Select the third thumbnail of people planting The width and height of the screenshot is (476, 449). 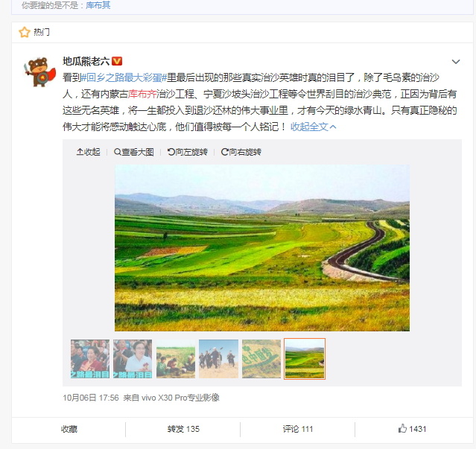tap(176, 359)
